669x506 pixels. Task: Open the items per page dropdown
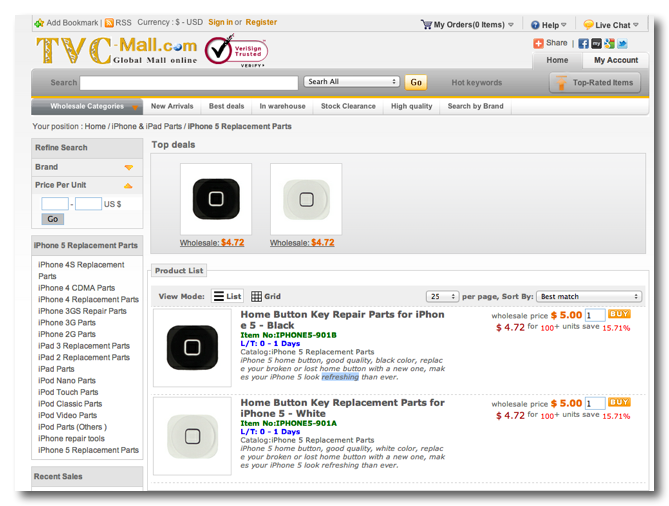point(442,296)
